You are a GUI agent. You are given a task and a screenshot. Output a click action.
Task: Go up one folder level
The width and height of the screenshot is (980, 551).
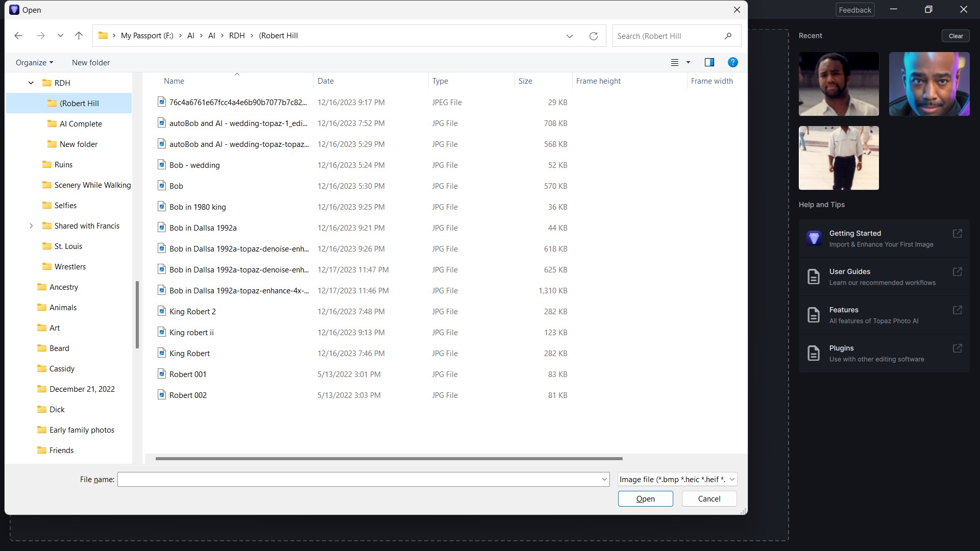coord(79,36)
